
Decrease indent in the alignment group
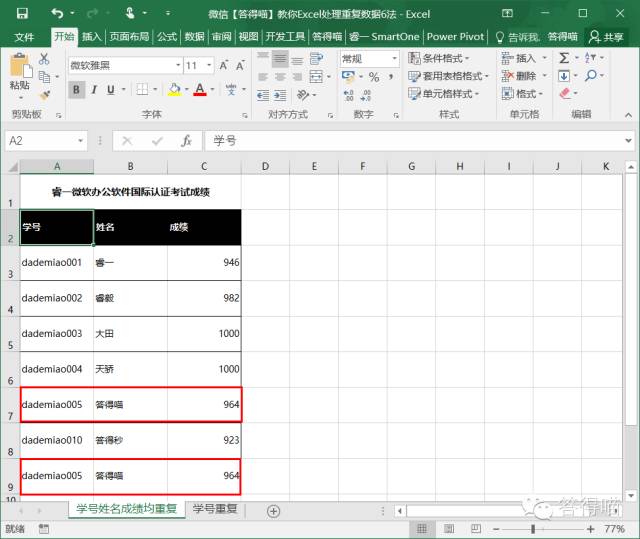[263, 95]
